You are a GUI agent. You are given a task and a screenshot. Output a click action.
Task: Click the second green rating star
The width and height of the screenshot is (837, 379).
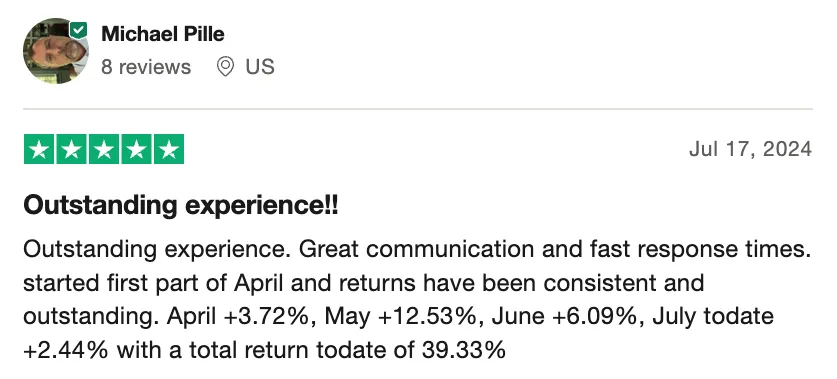(x=72, y=149)
